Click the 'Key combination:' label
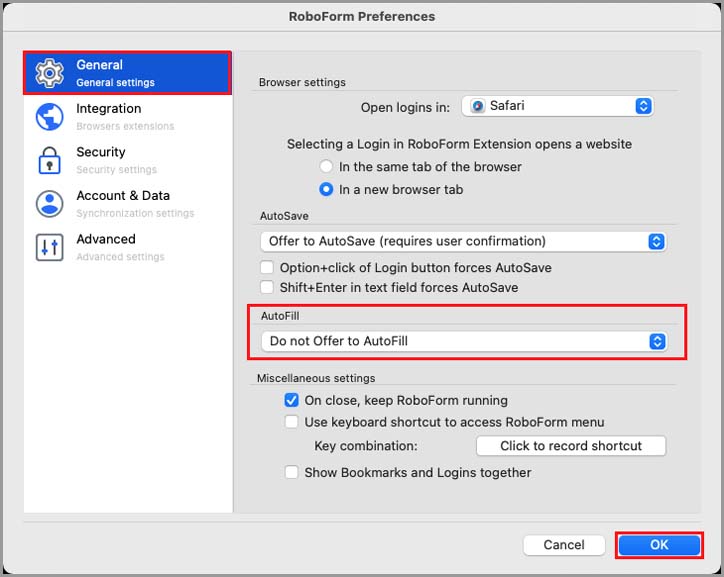The width and height of the screenshot is (724, 577). coord(366,446)
